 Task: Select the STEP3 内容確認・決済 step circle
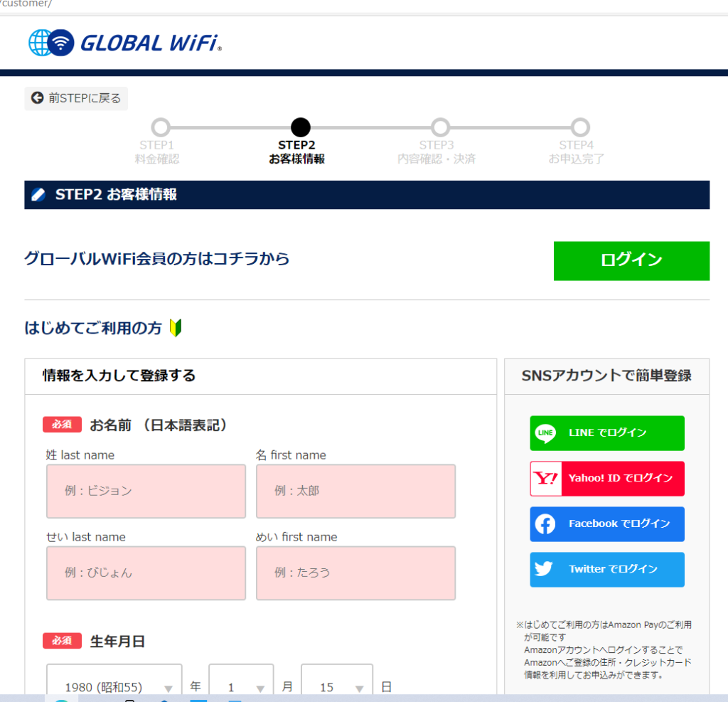440,127
